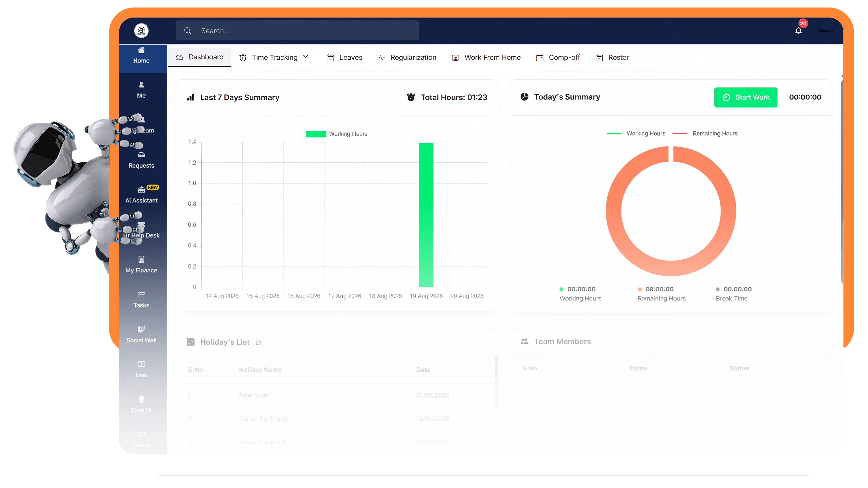Click the 00:00:00 work timer
This screenshot has width=868, height=488.
tap(805, 97)
